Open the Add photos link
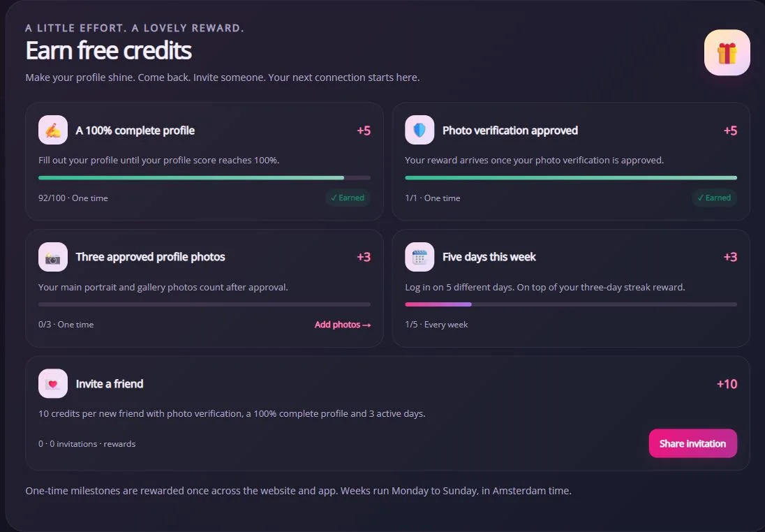The height and width of the screenshot is (532, 765). [343, 325]
